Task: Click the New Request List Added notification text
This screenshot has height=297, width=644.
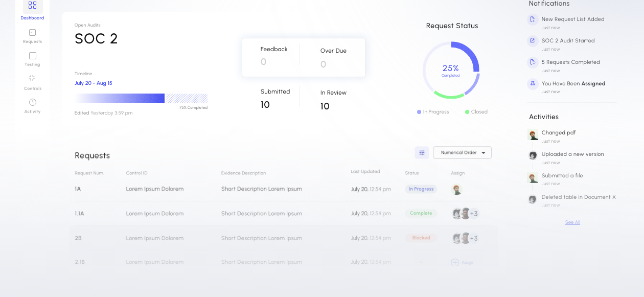Action: tap(573, 19)
